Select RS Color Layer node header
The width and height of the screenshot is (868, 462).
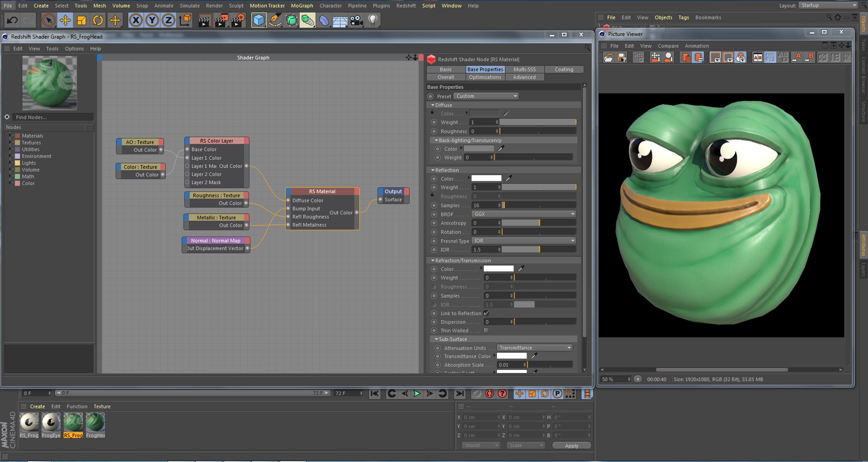(x=217, y=141)
